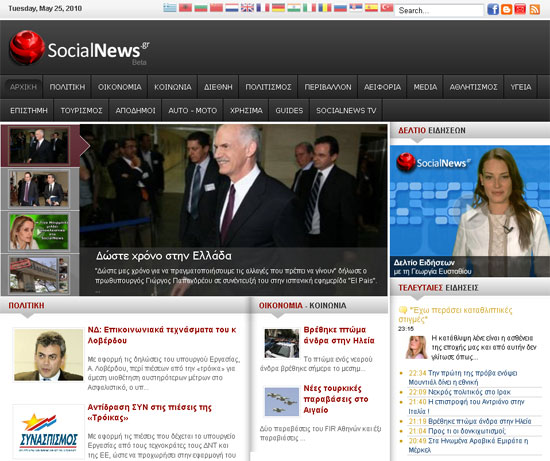Go to ΑΡΧΙΚΗ home menu
550x461 pixels.
click(x=23, y=87)
